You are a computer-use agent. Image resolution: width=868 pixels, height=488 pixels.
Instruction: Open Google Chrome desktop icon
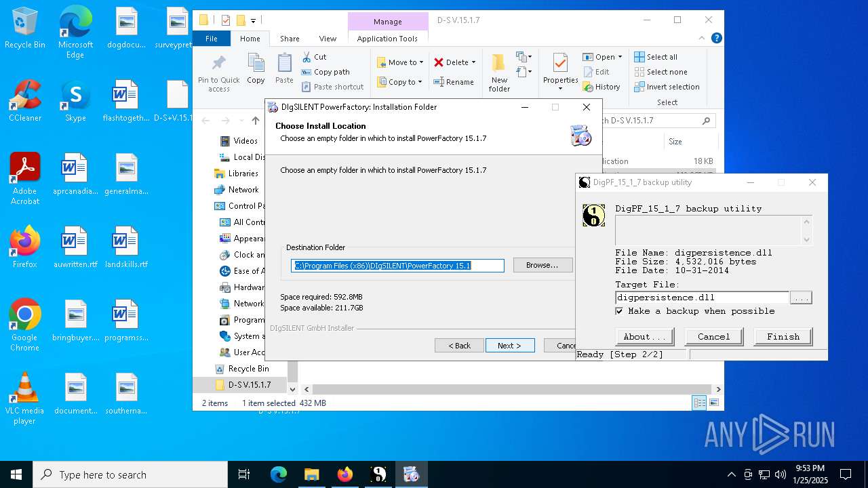[25, 325]
